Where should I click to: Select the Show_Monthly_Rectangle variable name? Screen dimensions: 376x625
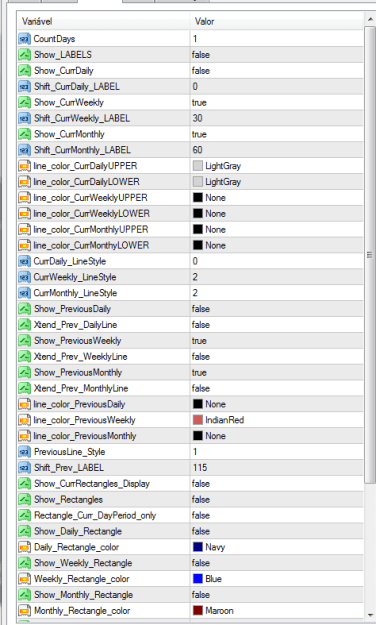click(x=83, y=595)
